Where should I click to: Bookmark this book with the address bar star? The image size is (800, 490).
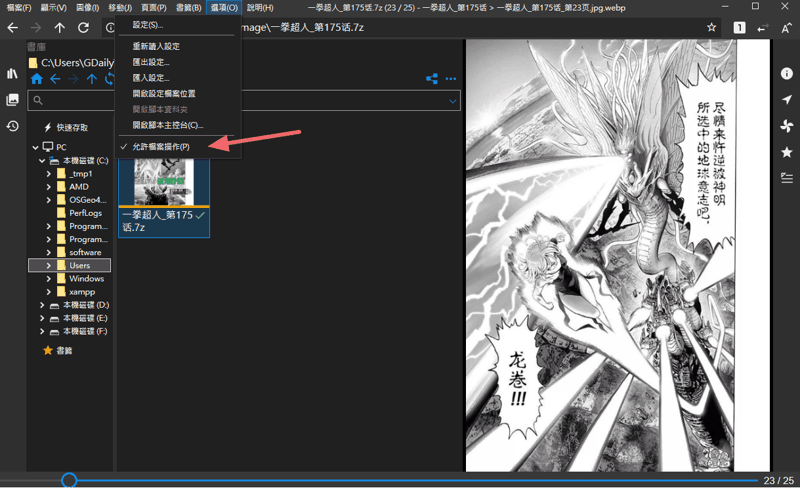711,28
